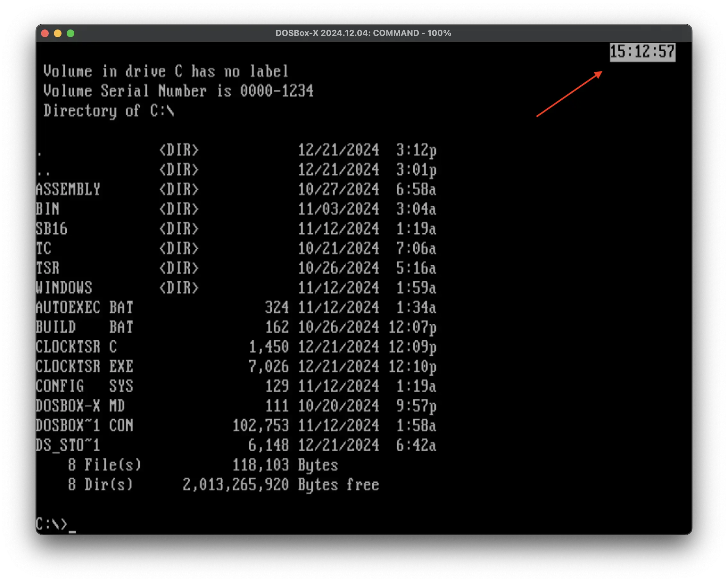
Task: Click the date 11/03/2024 on BIN row
Action: pyautogui.click(x=339, y=209)
